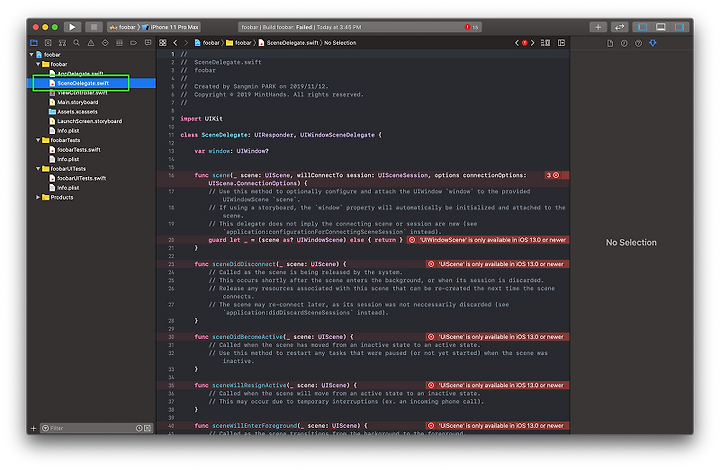Viewport: 720px width, 470px height.
Task: Go forward in editor history
Action: (186, 43)
